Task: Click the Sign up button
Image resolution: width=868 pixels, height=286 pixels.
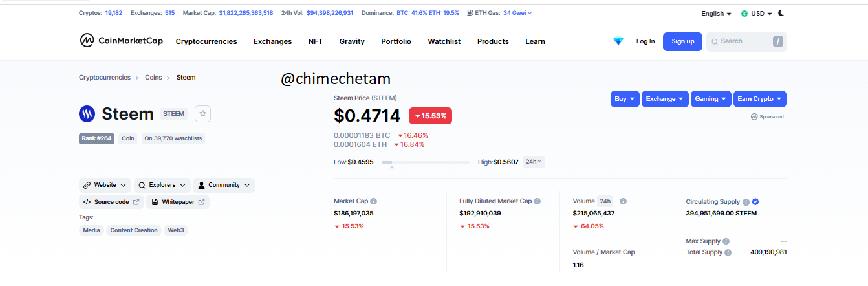Action: (682, 41)
